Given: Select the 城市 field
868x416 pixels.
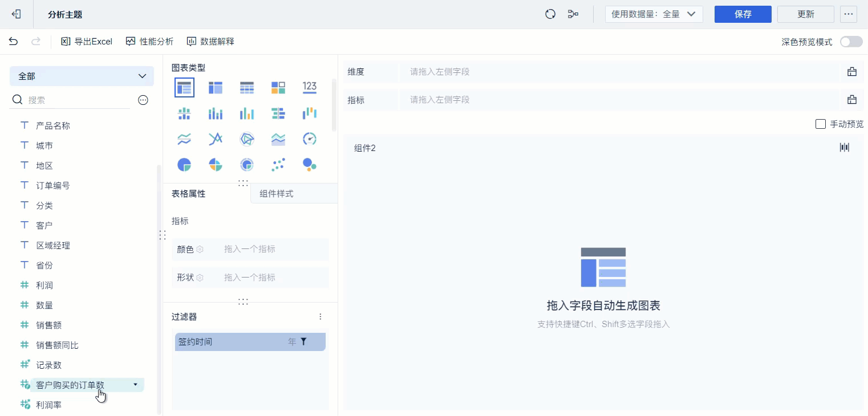Looking at the screenshot, I should point(44,146).
